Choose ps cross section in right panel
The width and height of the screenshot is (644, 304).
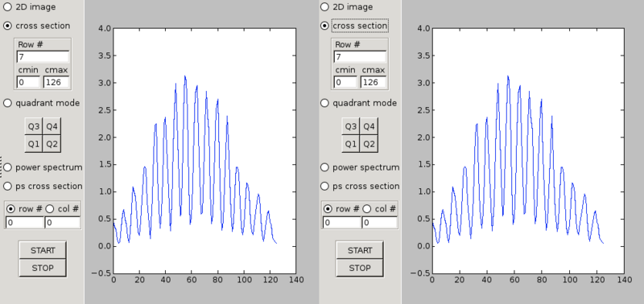pyautogui.click(x=325, y=187)
